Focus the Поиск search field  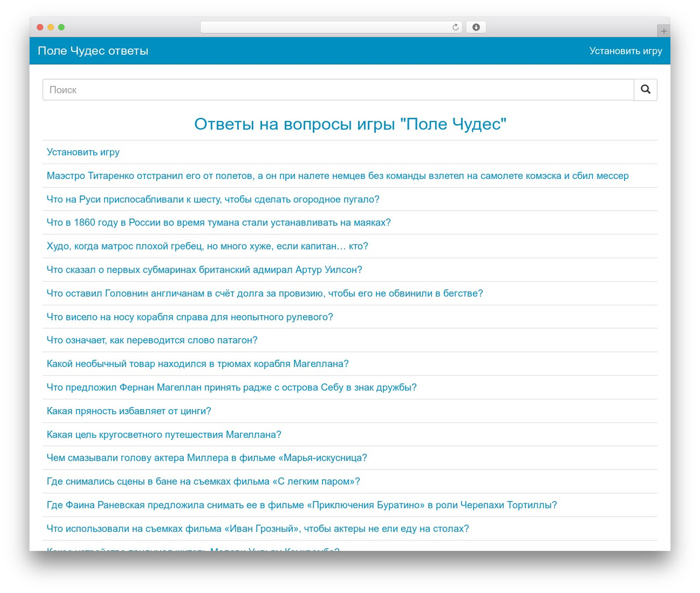pyautogui.click(x=338, y=90)
